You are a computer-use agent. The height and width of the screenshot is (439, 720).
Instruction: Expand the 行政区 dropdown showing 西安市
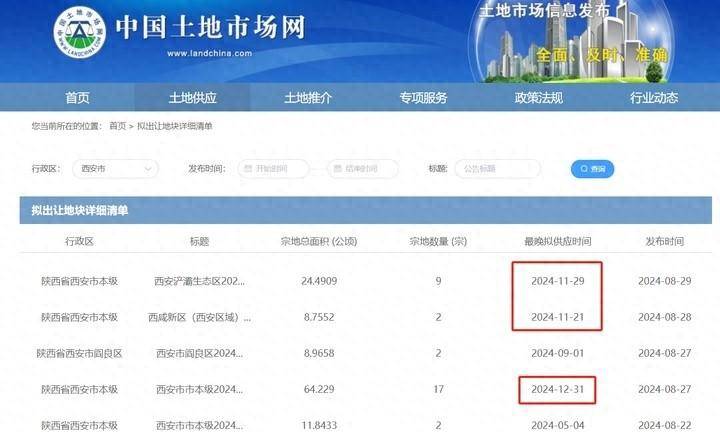115,169
